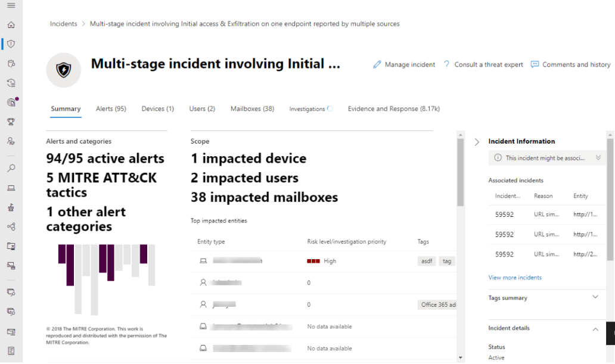Expand the Tags summary section

pos(595,297)
